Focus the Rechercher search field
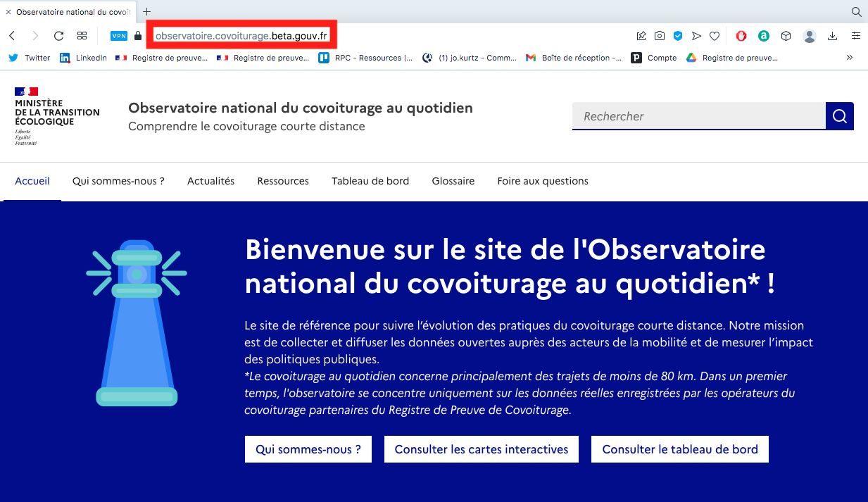Screen dimensions: 868x502 coord(698,116)
